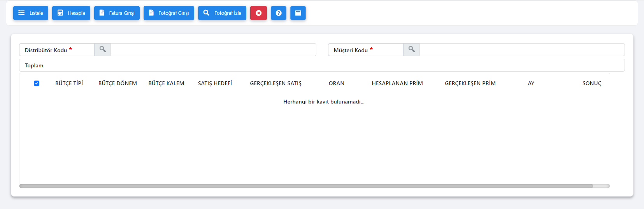This screenshot has height=209, width=644.
Task: Click the horizontal scrollbar under the table
Action: [306, 186]
